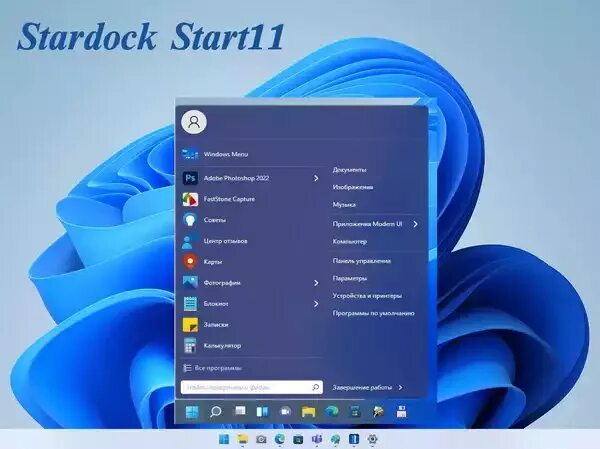600x449 pixels.
Task: Open Записки sticky notes icon
Action: [190, 325]
